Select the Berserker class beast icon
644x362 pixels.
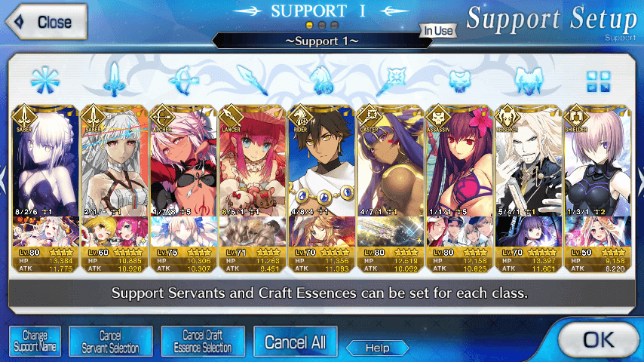click(529, 81)
